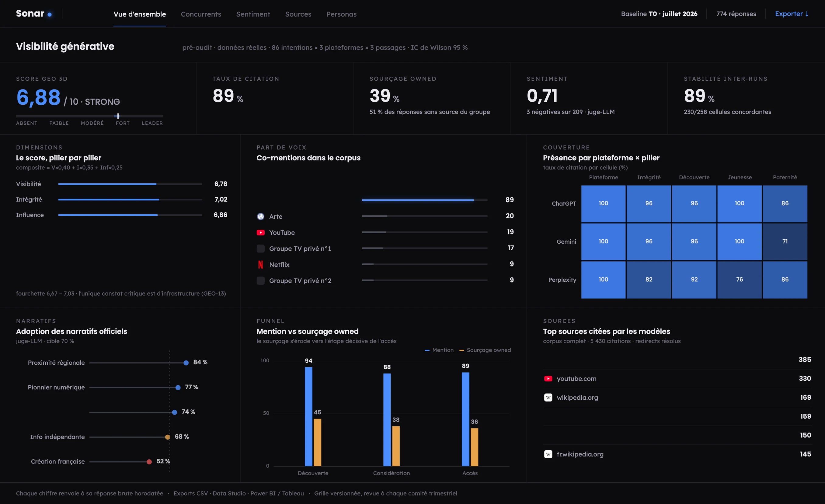
Task: Click ChatGPT Paternité cell showing 86
Action: [785, 203]
